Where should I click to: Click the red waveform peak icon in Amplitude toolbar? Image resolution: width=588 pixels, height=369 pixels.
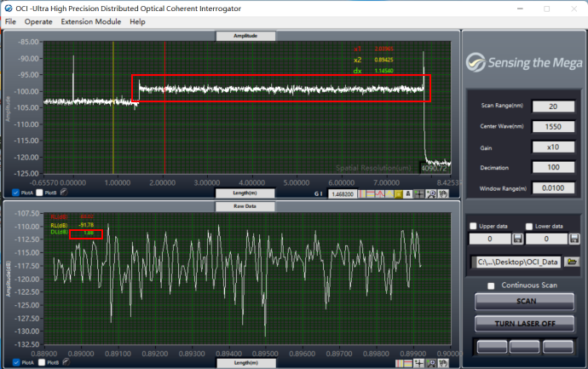(x=380, y=193)
